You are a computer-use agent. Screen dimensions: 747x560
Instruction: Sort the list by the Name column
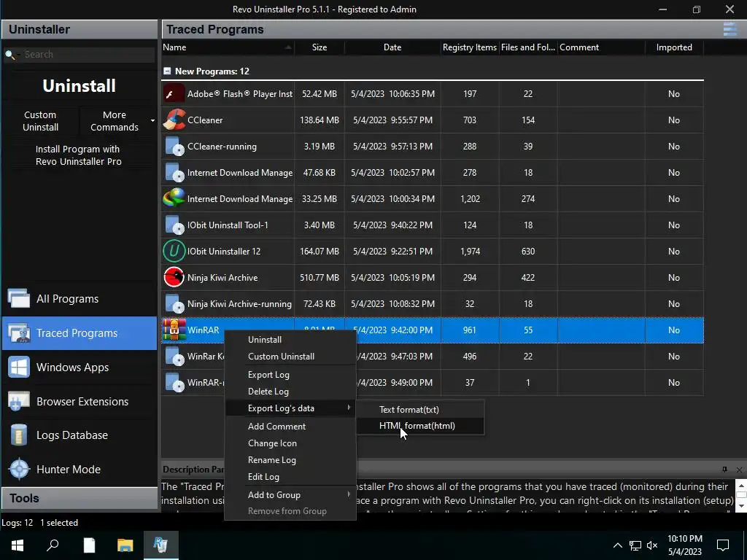(228, 47)
